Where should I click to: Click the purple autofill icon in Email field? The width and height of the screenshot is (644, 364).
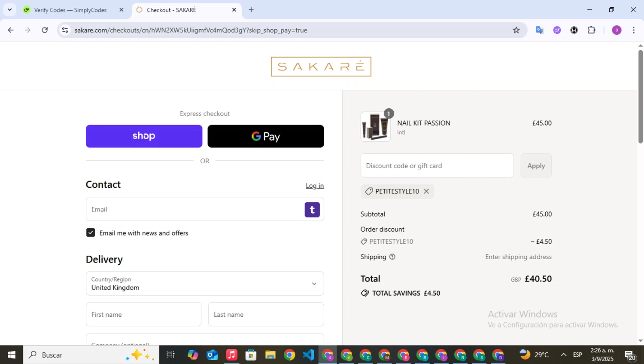[312, 209]
